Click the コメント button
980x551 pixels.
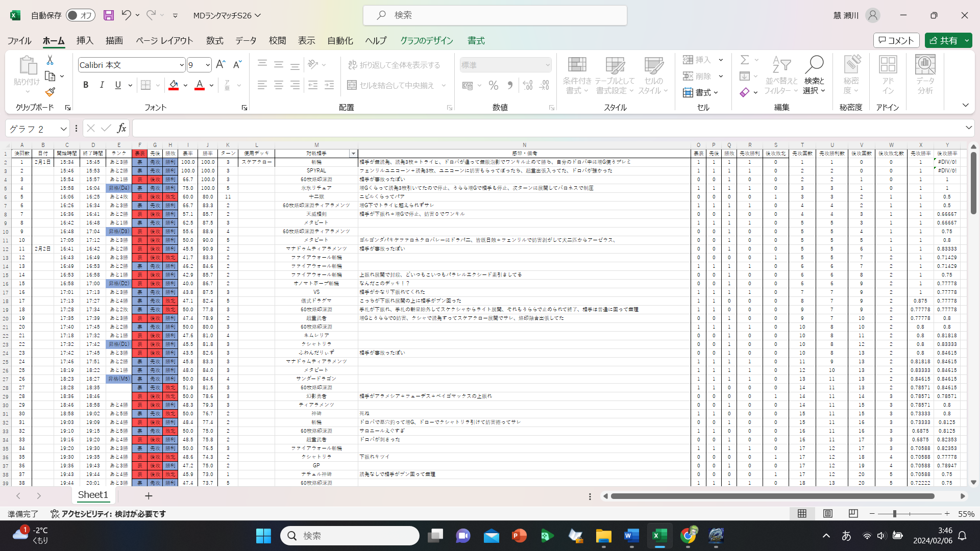896,40
